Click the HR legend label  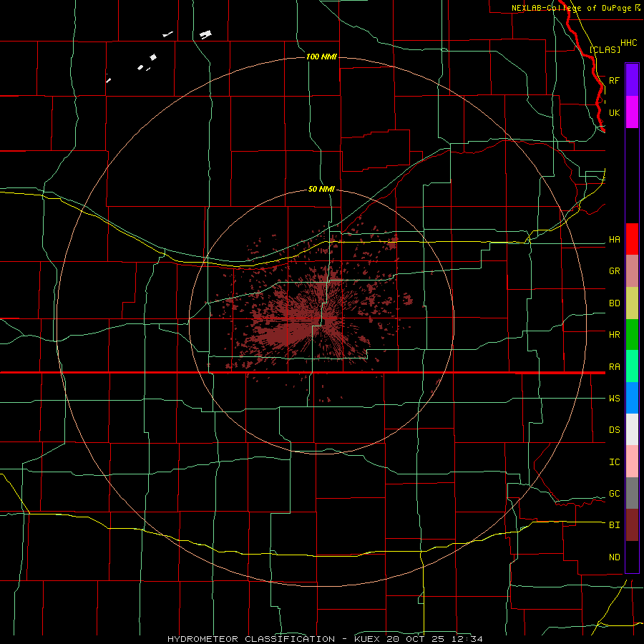(614, 335)
